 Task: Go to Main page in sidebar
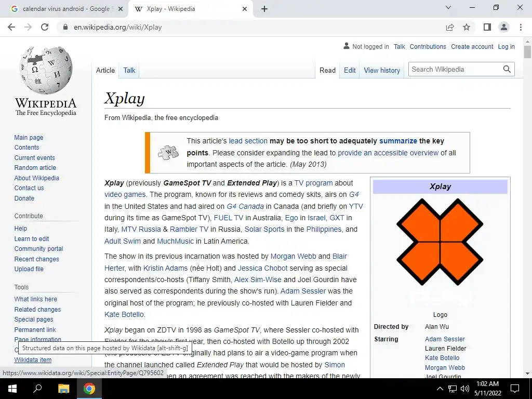(x=29, y=137)
